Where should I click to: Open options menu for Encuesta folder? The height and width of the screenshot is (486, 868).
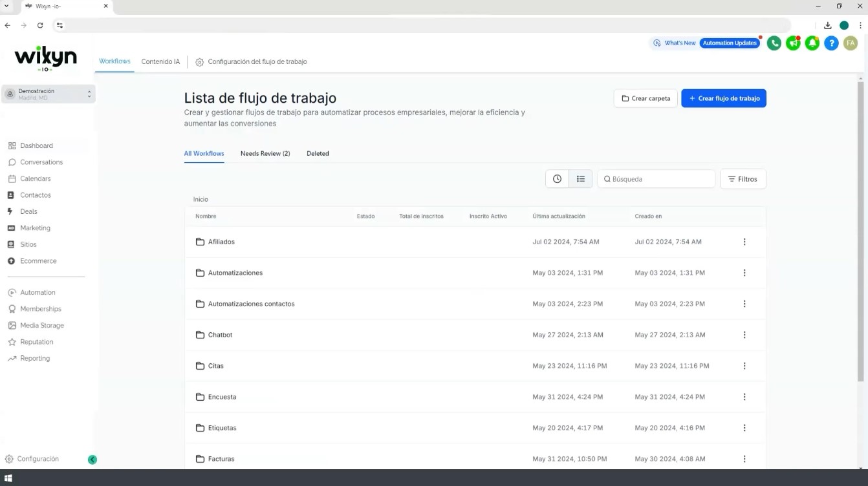[x=744, y=397]
